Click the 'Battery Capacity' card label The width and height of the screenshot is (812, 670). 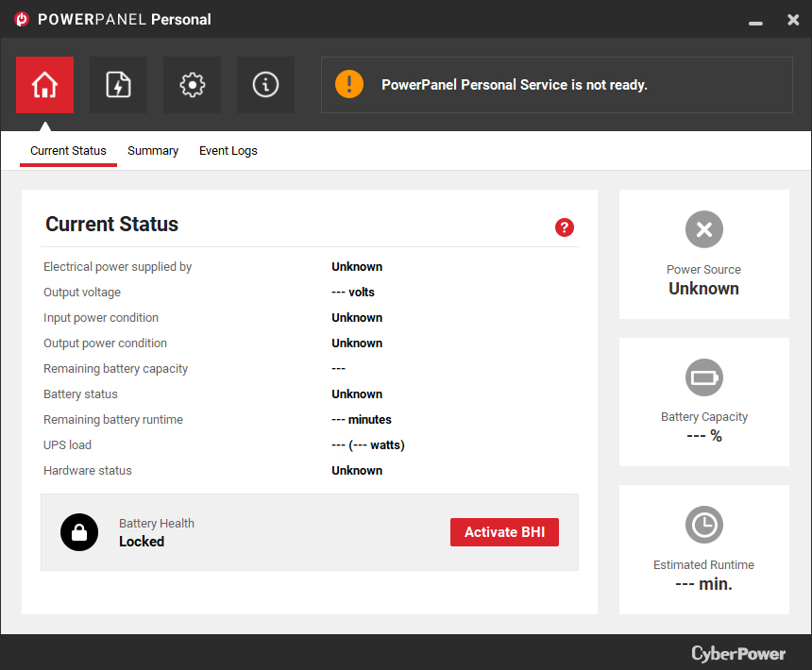point(703,417)
